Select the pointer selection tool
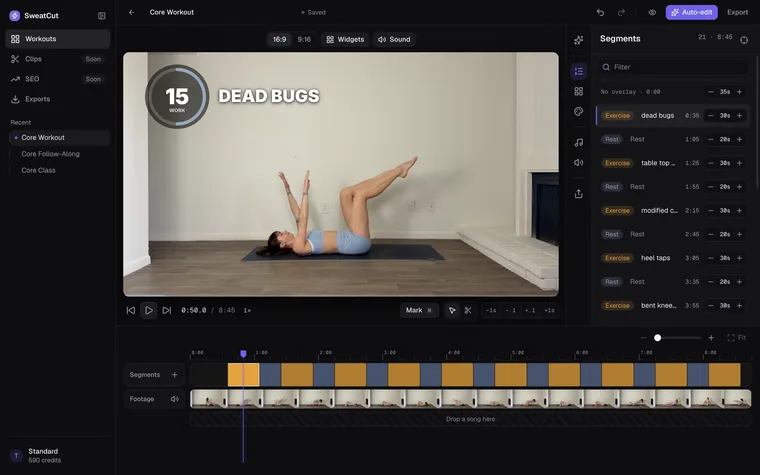The width and height of the screenshot is (760, 475). pyautogui.click(x=452, y=311)
